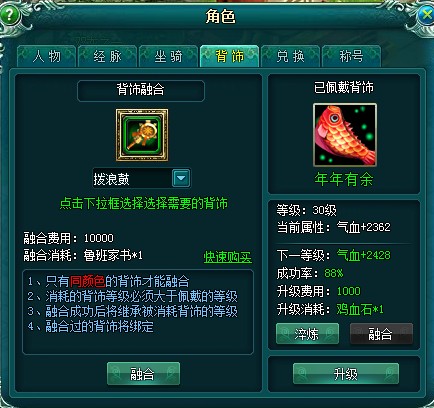434x408 pixels.
Task: Click the 升级 button
Action: [x=346, y=374]
